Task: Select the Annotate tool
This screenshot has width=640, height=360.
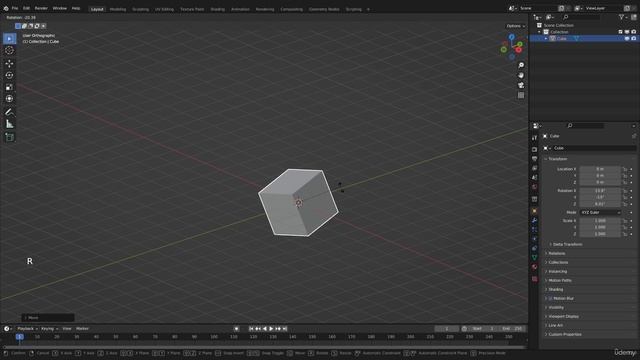Action: click(x=9, y=112)
